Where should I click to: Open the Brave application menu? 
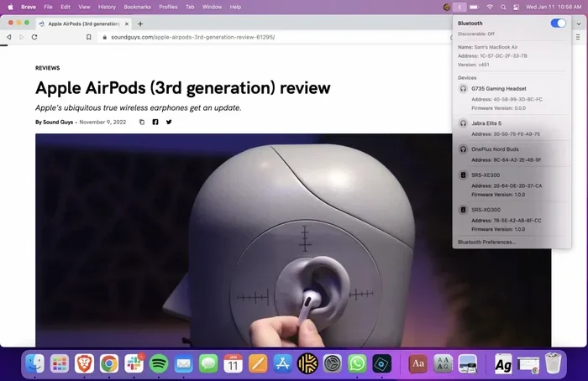(x=29, y=7)
